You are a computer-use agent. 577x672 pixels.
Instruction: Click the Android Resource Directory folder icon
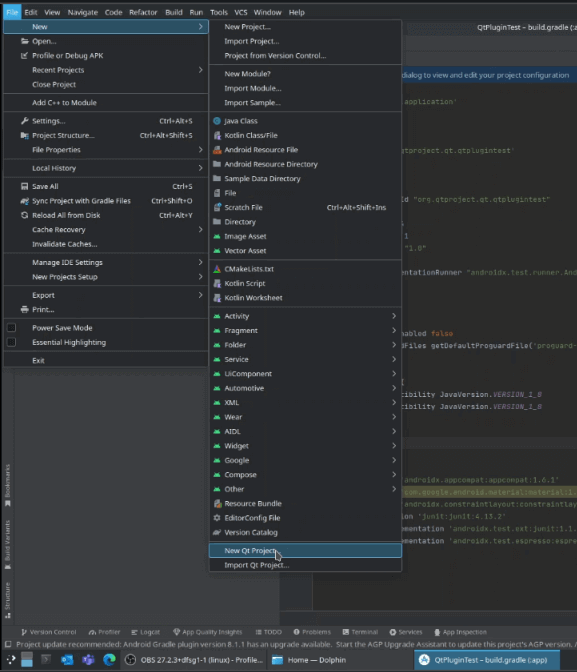click(x=217, y=164)
